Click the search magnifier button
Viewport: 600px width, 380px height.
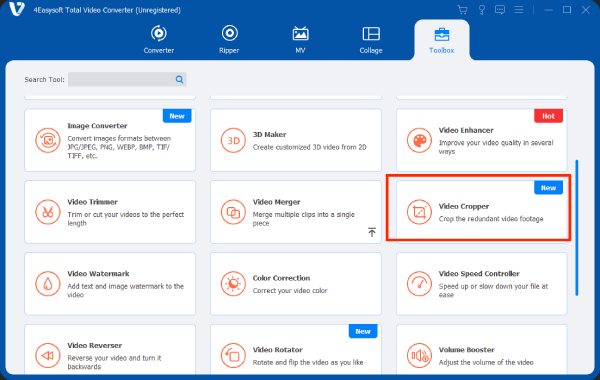pyautogui.click(x=179, y=80)
